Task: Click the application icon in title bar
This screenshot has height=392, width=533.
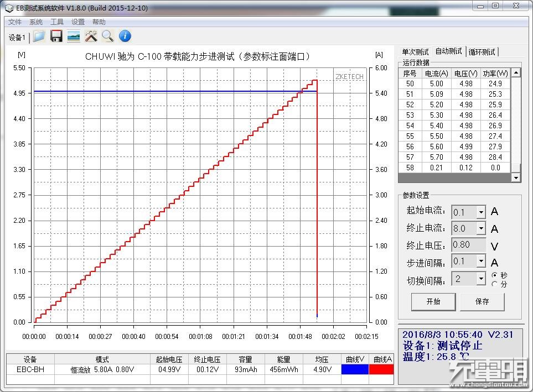Action: pos(9,8)
